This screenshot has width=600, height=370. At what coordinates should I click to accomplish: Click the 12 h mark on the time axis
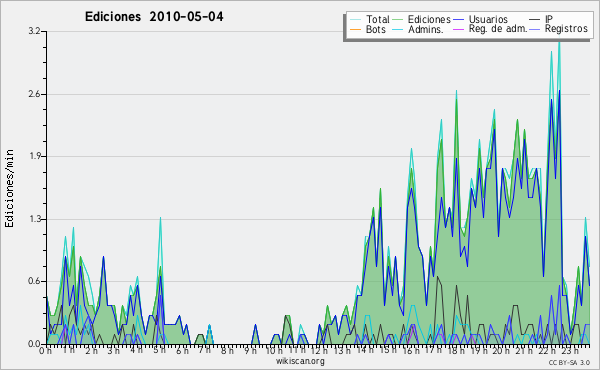[319, 351]
